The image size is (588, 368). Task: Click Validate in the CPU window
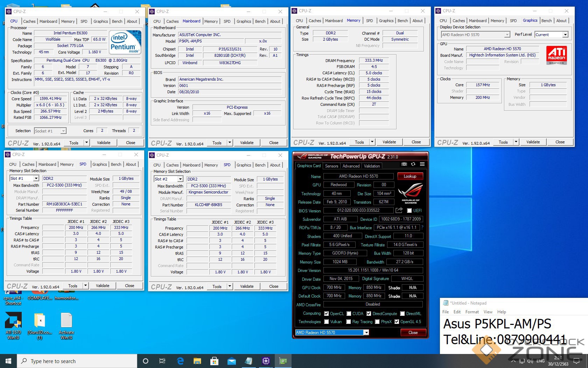tap(104, 143)
